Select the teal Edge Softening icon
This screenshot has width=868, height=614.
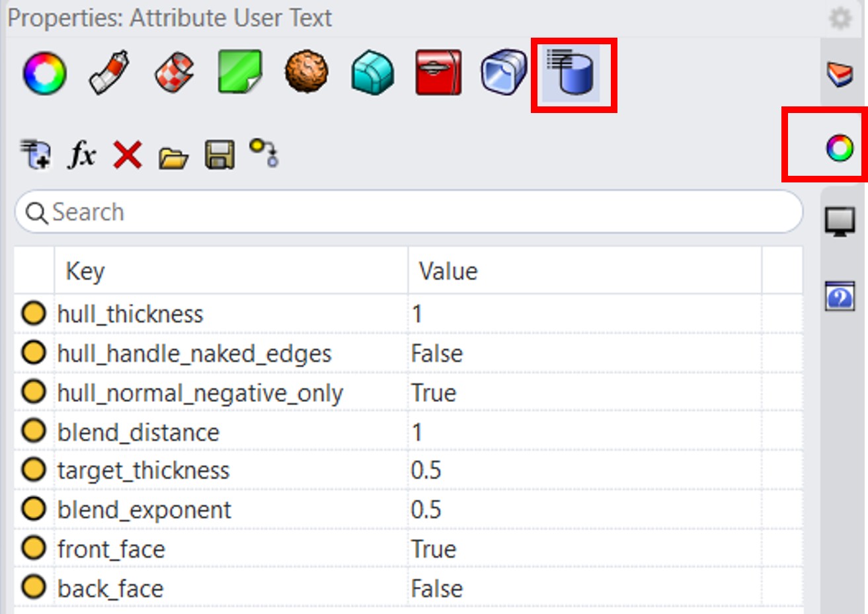point(372,73)
